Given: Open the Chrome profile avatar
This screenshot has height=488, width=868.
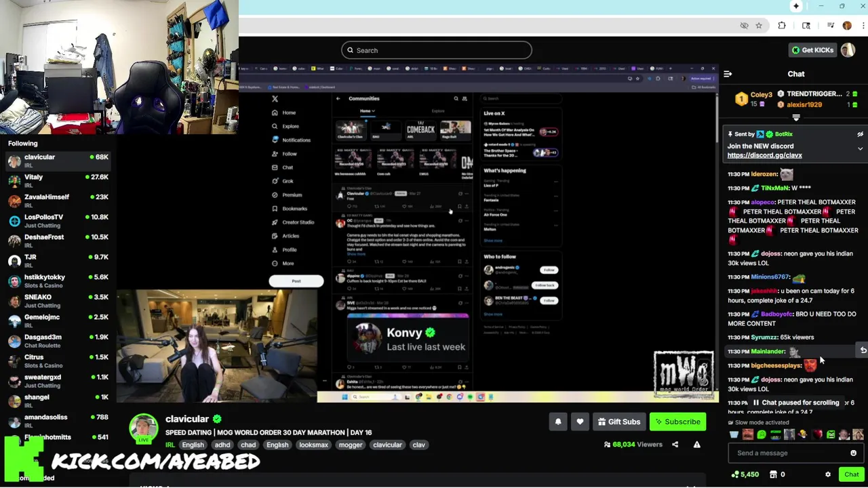Looking at the screenshot, I should [847, 26].
